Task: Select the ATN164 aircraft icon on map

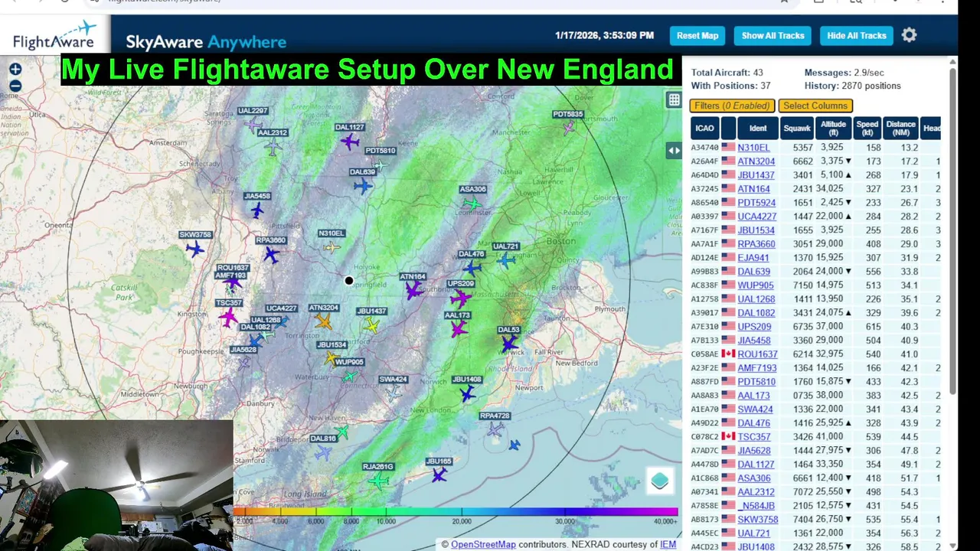Action: (x=413, y=291)
